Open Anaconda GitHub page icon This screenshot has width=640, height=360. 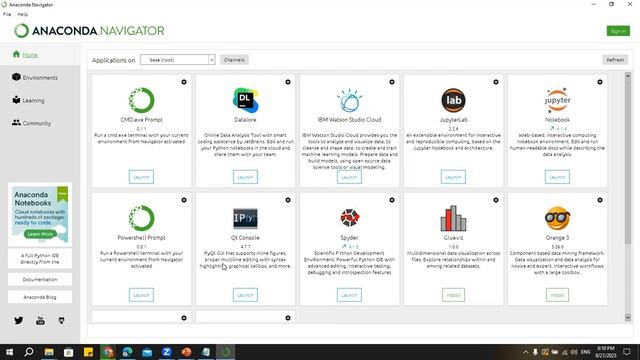point(61,321)
